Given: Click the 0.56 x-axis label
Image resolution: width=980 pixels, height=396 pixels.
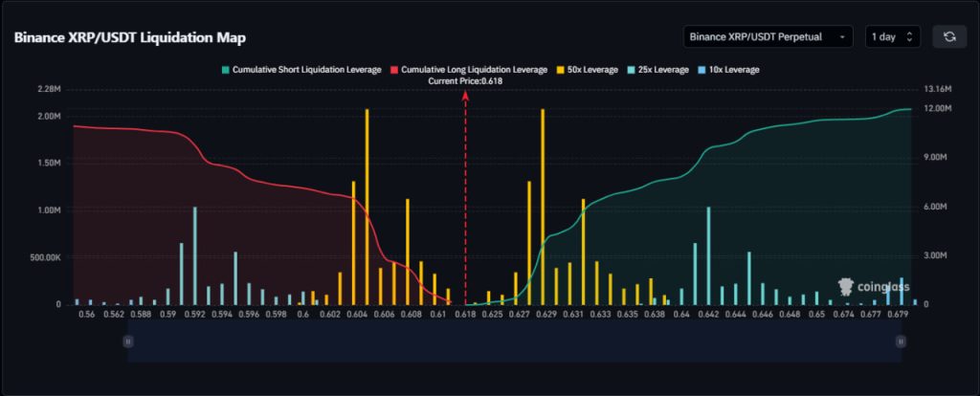Looking at the screenshot, I should tap(87, 315).
